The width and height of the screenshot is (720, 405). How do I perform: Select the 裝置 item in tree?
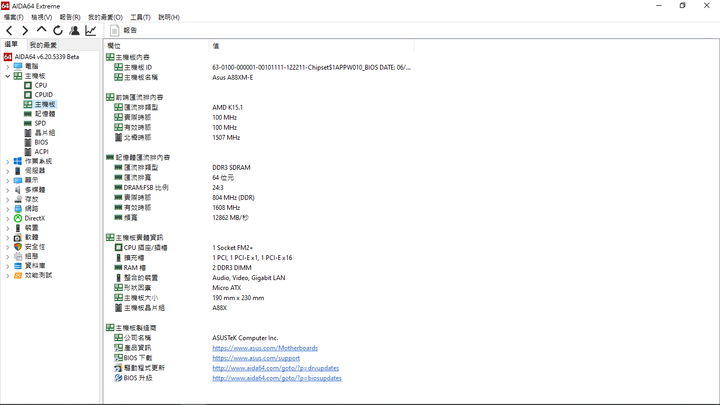pos(32,228)
